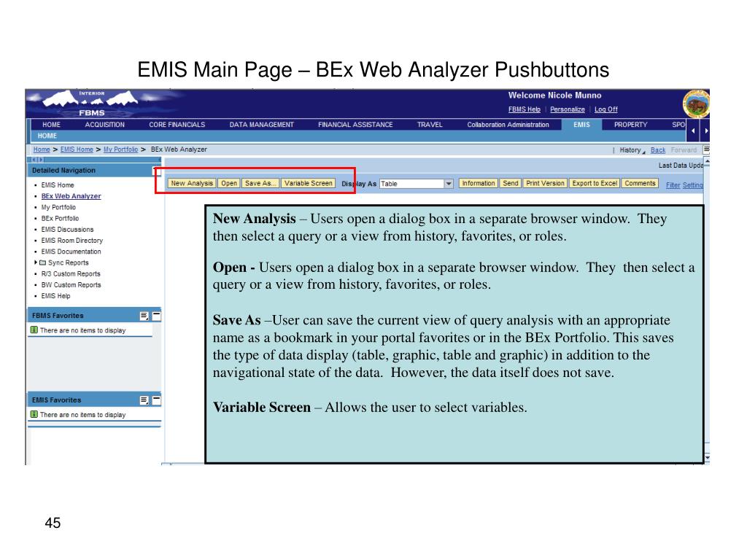Click the Information button
This screenshot has width=747, height=560.
pos(479,183)
